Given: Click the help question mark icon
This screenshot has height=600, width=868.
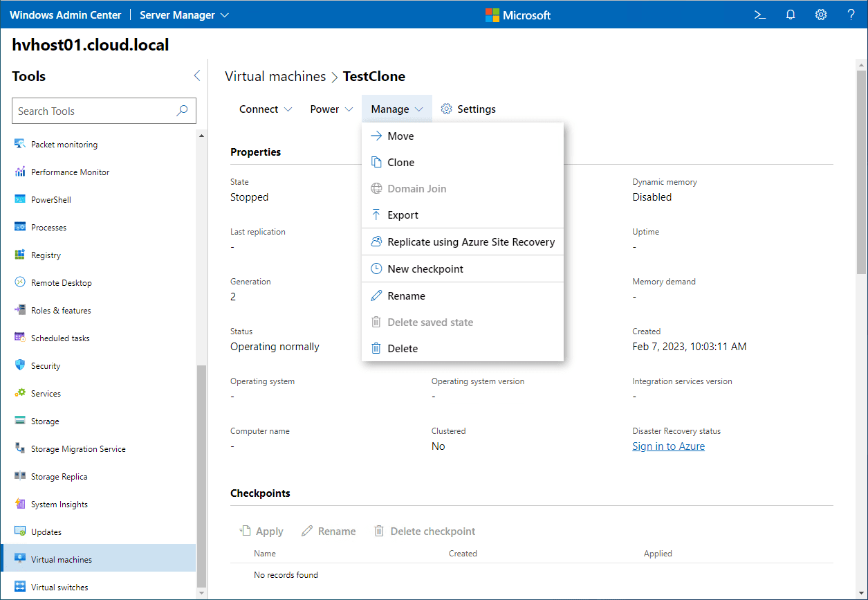Looking at the screenshot, I should click(x=851, y=15).
